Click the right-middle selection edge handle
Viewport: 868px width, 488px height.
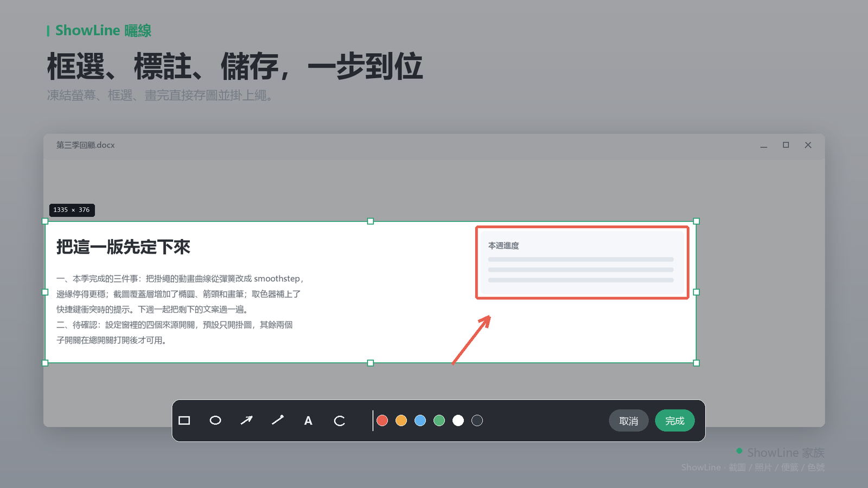[697, 292]
